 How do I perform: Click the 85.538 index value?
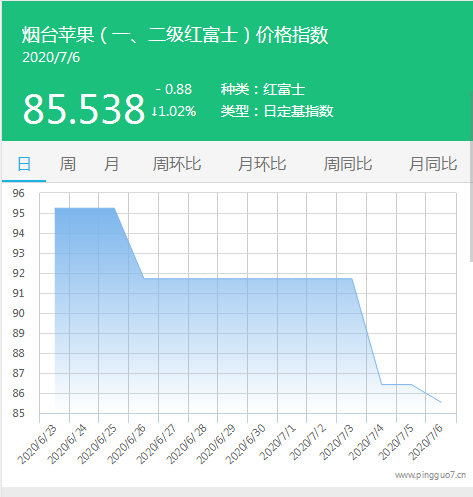[x=84, y=109]
